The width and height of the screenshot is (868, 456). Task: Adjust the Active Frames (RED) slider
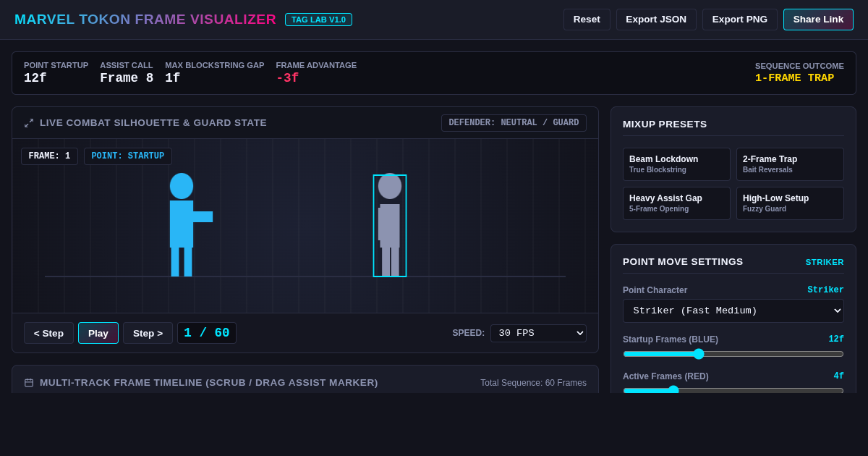coord(733,390)
